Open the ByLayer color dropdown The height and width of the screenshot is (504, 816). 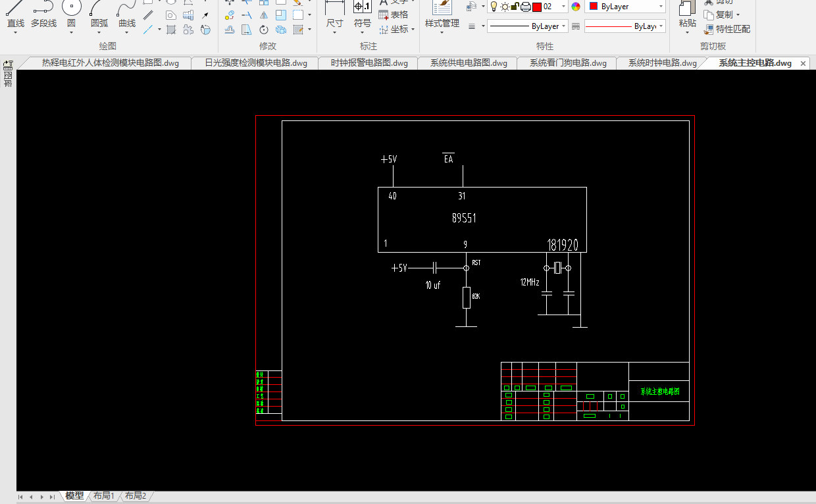click(x=661, y=7)
